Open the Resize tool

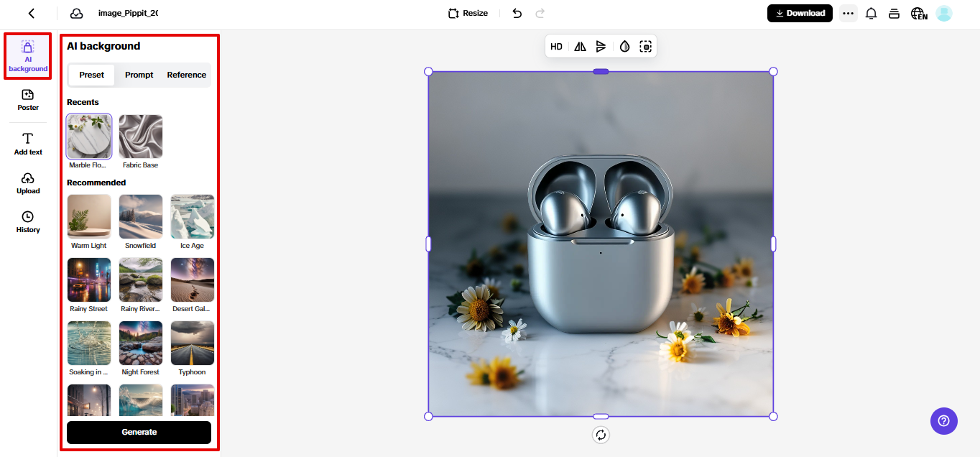point(467,13)
